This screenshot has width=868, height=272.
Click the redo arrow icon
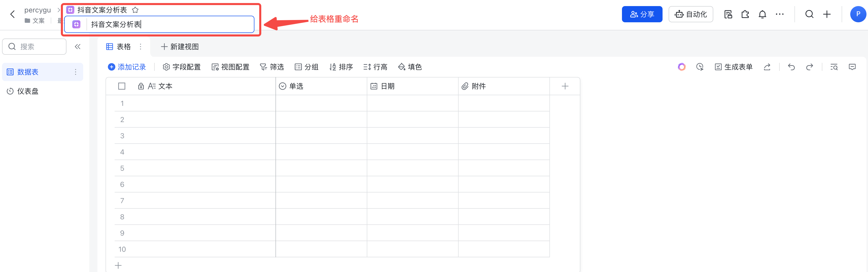pyautogui.click(x=809, y=67)
